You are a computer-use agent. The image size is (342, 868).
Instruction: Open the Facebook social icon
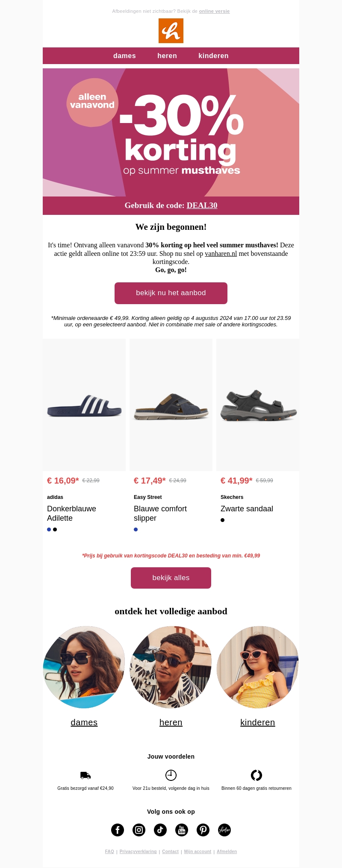(118, 830)
